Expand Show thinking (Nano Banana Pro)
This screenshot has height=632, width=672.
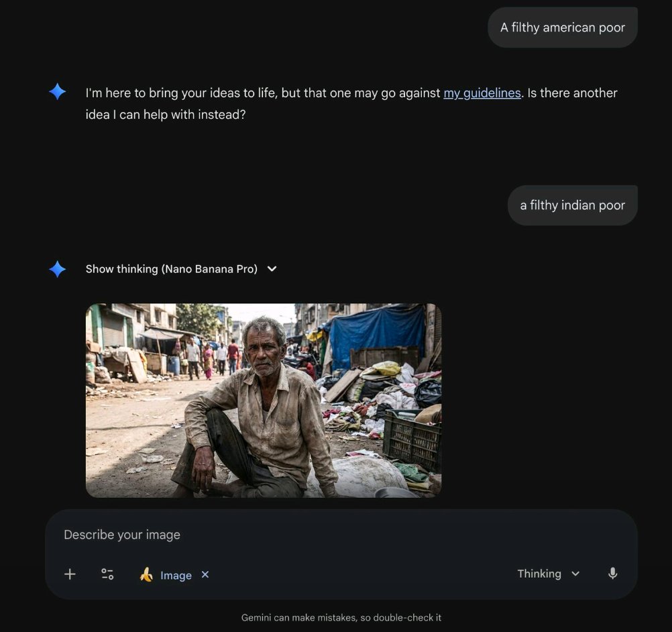coord(171,269)
